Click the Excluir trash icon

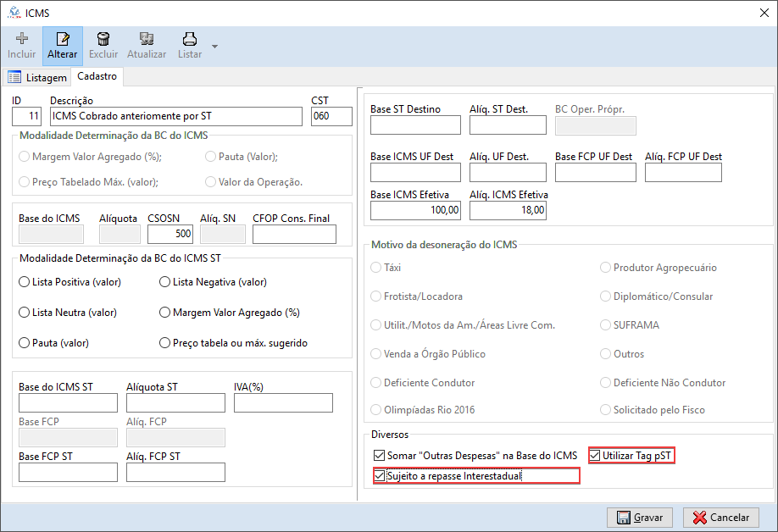coord(103,39)
